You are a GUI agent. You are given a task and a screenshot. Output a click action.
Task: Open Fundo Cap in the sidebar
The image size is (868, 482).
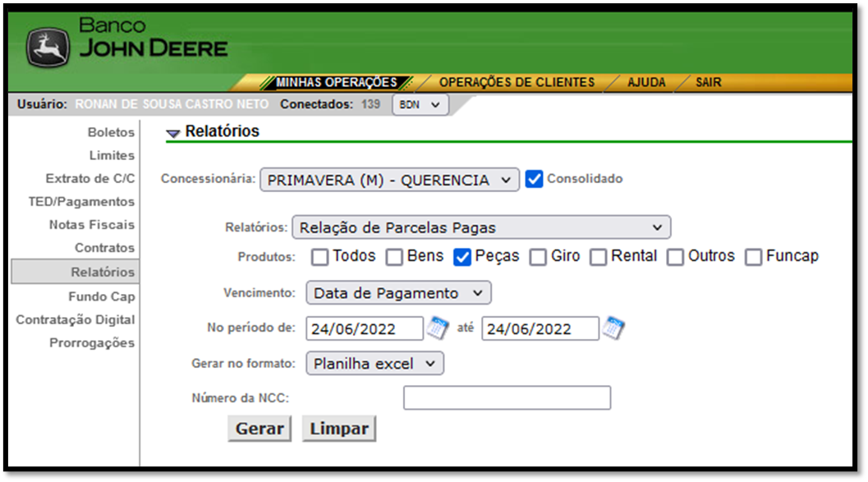102,296
